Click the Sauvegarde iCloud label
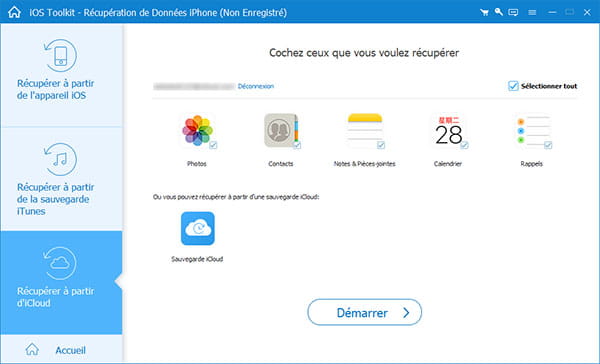Image resolution: width=600 pixels, height=364 pixels. point(197,259)
